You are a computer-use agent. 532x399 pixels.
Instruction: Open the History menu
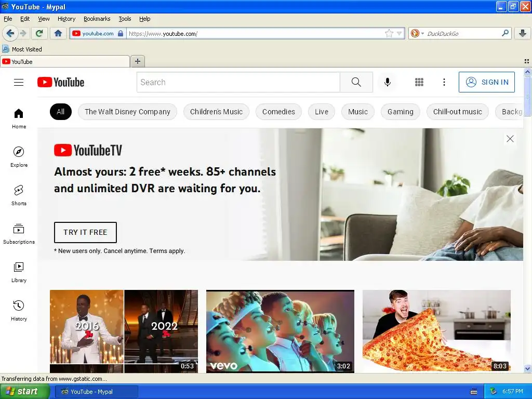(x=66, y=19)
